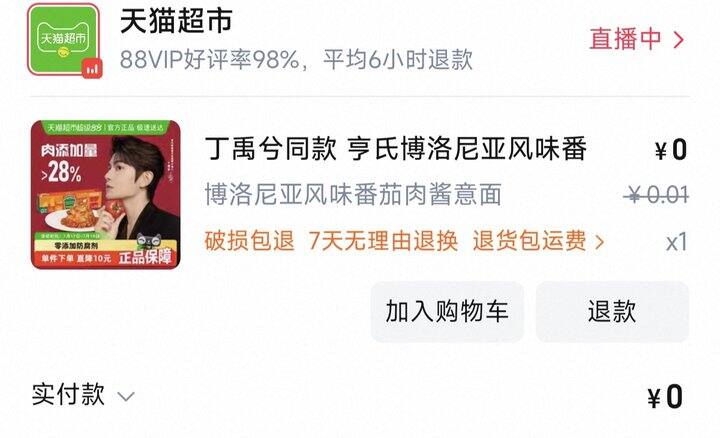View the 退货包运费 guarantee tag
Screen dimensions: 720x438
529,241
